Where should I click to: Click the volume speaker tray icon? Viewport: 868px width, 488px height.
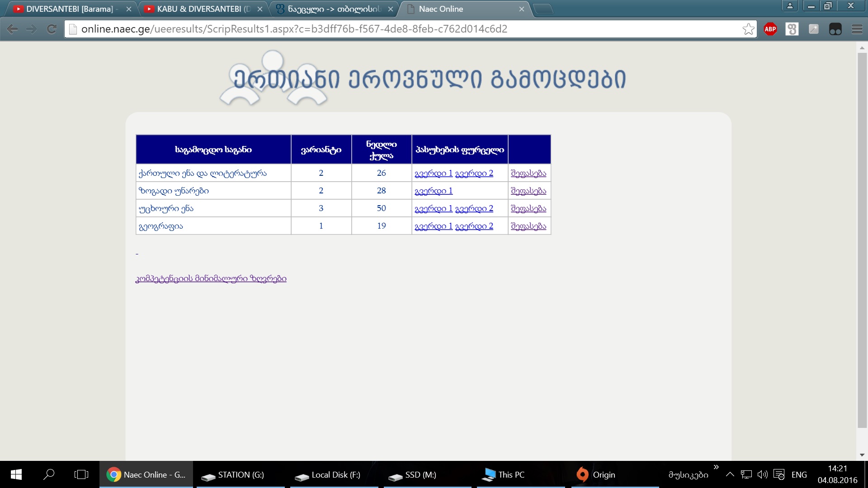pyautogui.click(x=762, y=474)
